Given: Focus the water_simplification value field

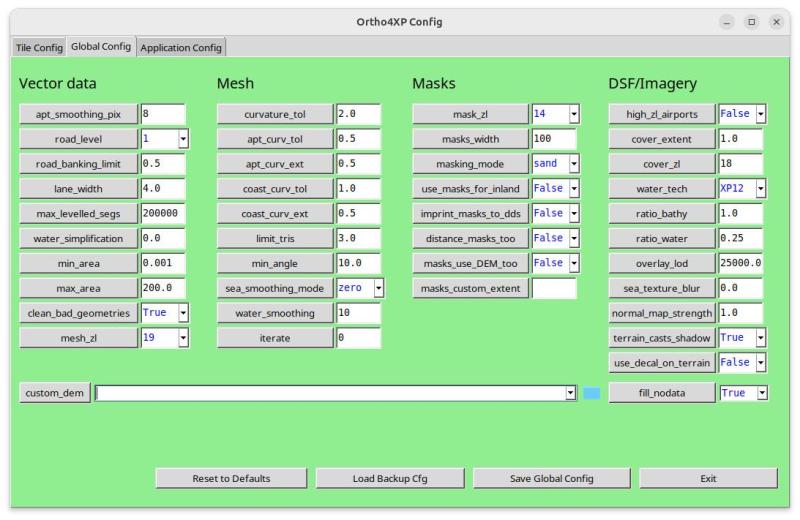Looking at the screenshot, I should click(163, 238).
